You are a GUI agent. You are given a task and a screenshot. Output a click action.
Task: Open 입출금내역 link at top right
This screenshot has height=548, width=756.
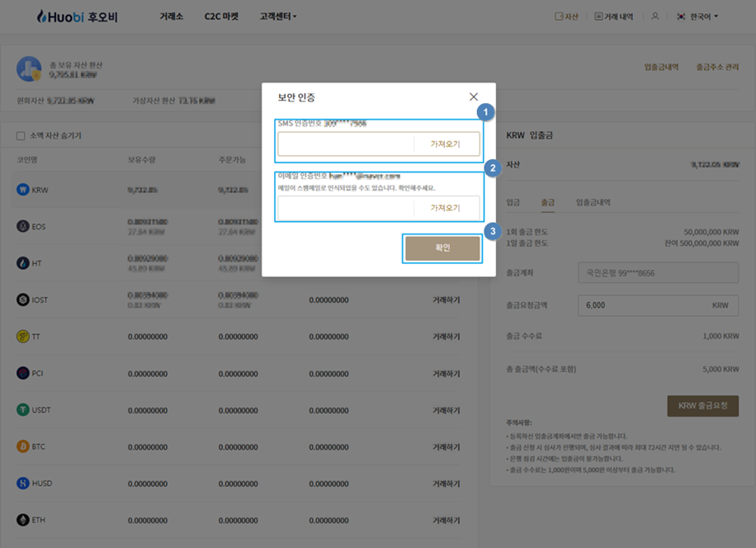[x=661, y=67]
